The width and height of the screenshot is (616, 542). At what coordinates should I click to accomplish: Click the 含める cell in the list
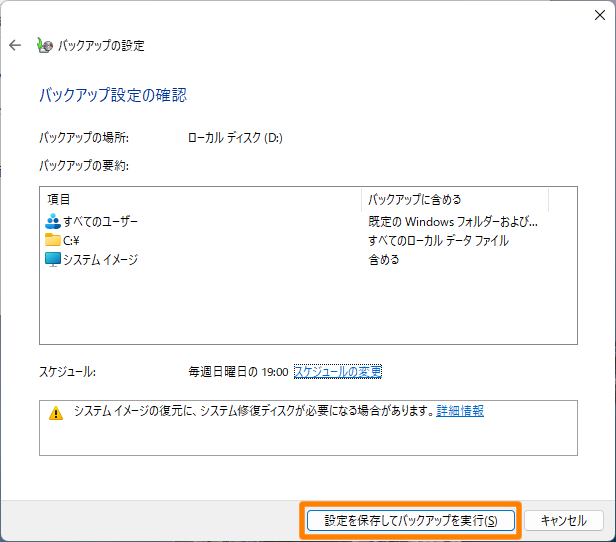pos(384,259)
